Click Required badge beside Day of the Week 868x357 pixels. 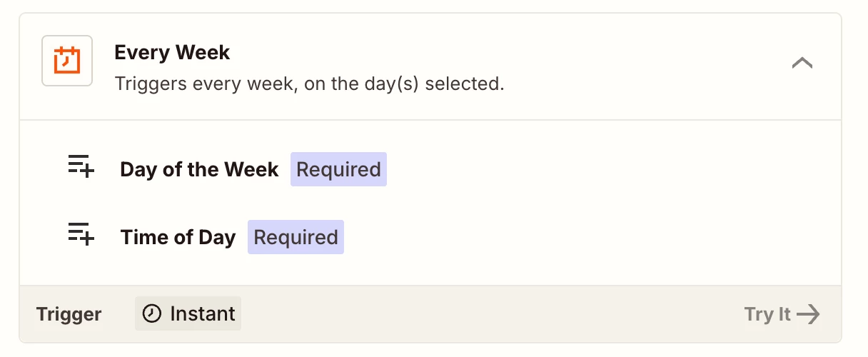338,169
